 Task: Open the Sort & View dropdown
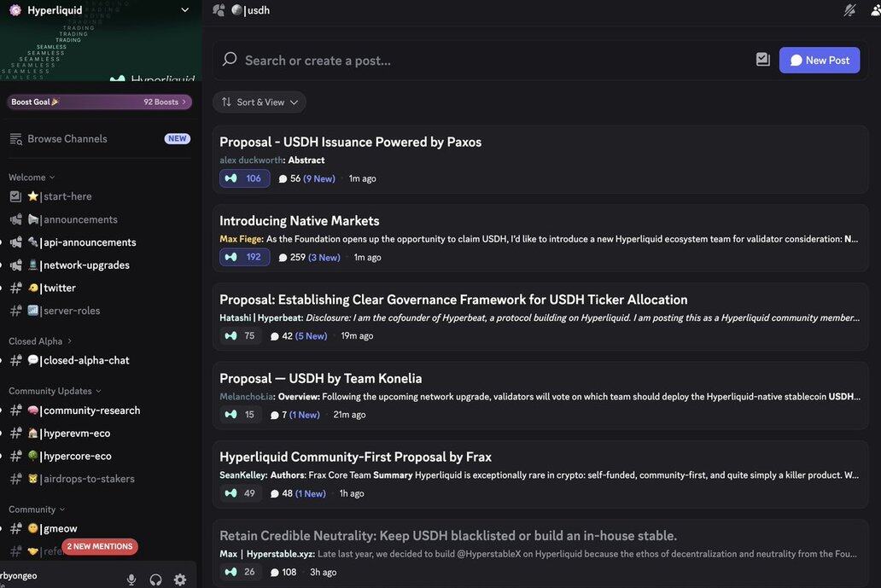tap(259, 102)
